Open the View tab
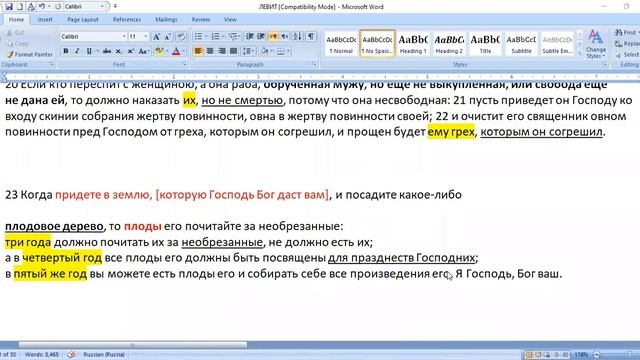 coord(230,20)
